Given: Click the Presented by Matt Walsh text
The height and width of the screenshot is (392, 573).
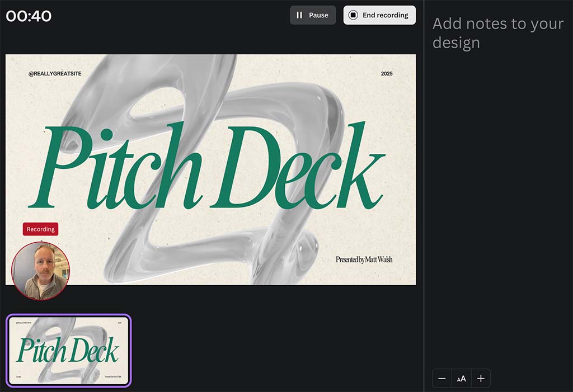Looking at the screenshot, I should point(364,259).
